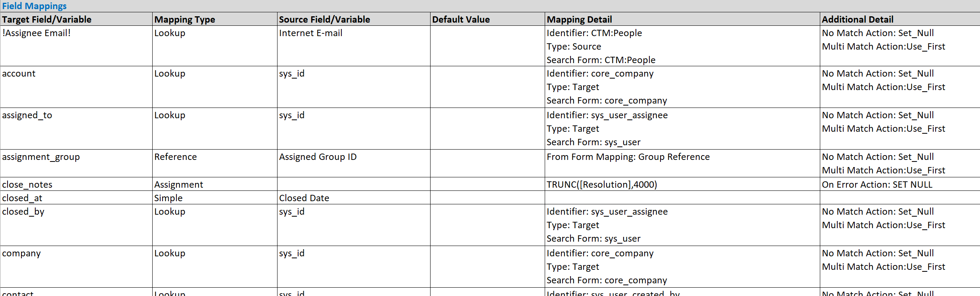
Task: Click the Mapping Detail column header
Action: pyautogui.click(x=682, y=19)
